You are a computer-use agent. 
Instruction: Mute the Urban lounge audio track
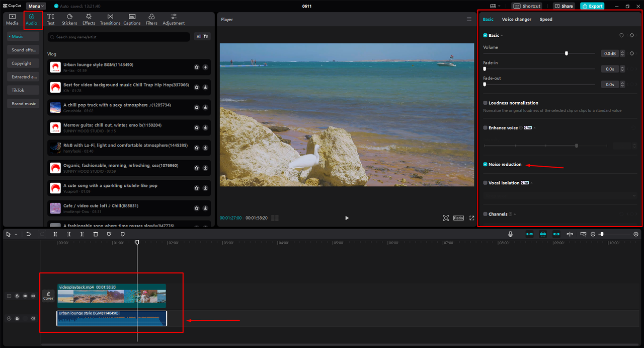click(33, 318)
